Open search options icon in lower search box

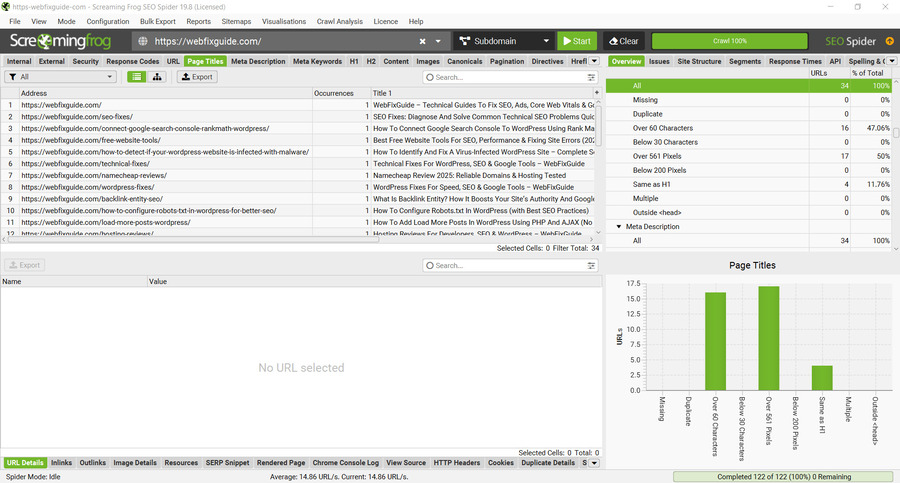(591, 265)
